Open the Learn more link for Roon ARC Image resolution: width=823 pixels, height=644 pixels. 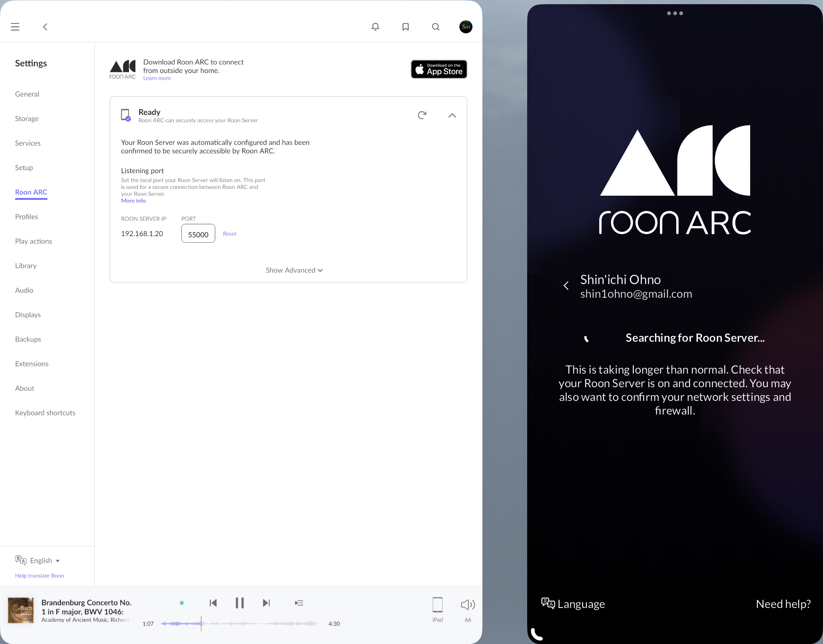click(x=157, y=79)
